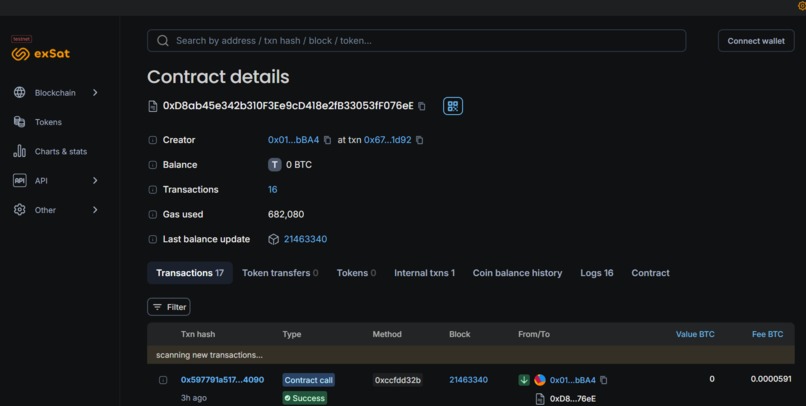This screenshot has height=406, width=806.
Task: Open Charts & stats page
Action: point(61,152)
